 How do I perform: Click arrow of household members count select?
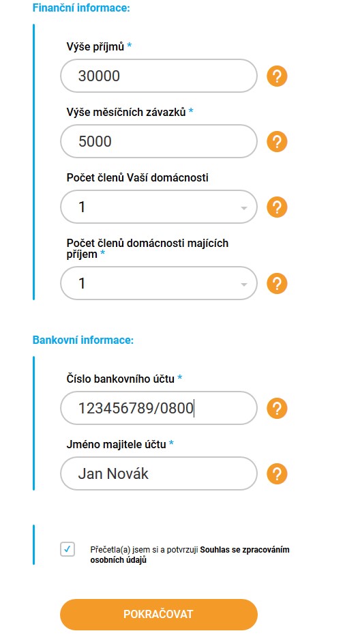244,208
